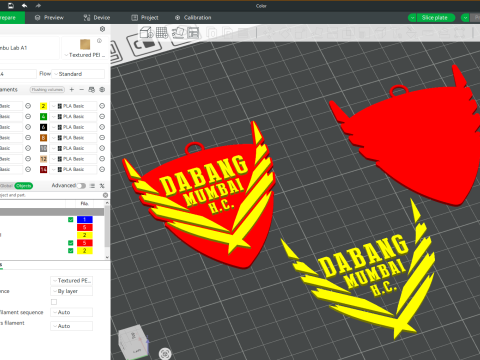Open the By layer print sequence dropdown

[x=71, y=291]
